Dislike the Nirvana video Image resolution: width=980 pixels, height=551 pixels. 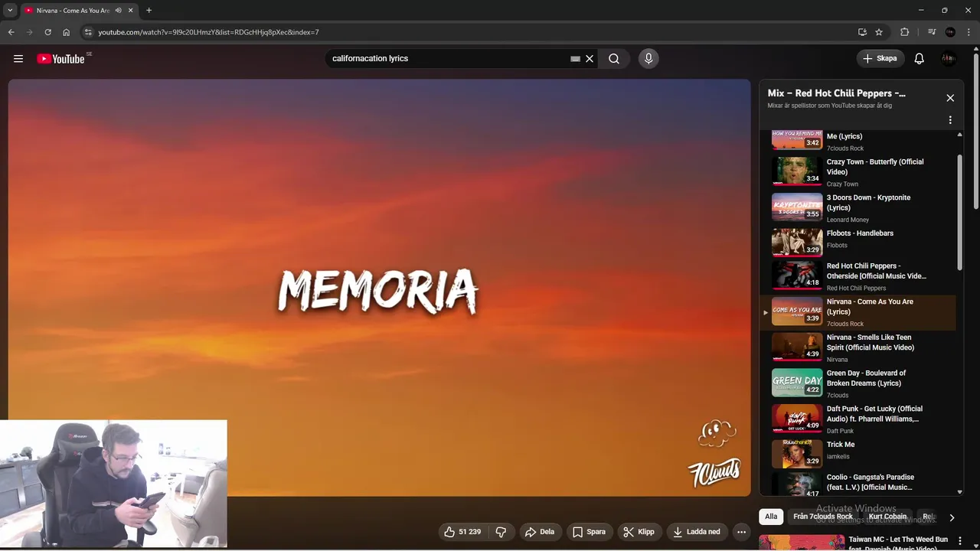point(501,532)
